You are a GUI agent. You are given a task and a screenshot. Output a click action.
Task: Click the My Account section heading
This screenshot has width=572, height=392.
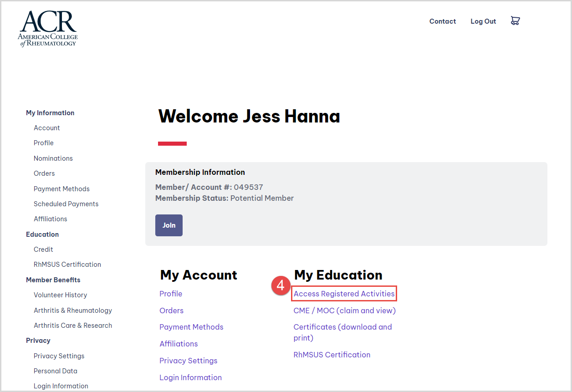pyautogui.click(x=199, y=275)
